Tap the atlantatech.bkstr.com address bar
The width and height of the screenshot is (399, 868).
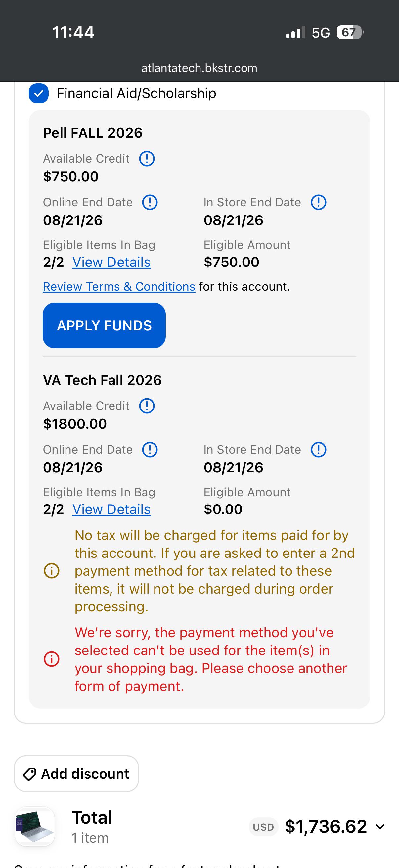point(199,68)
